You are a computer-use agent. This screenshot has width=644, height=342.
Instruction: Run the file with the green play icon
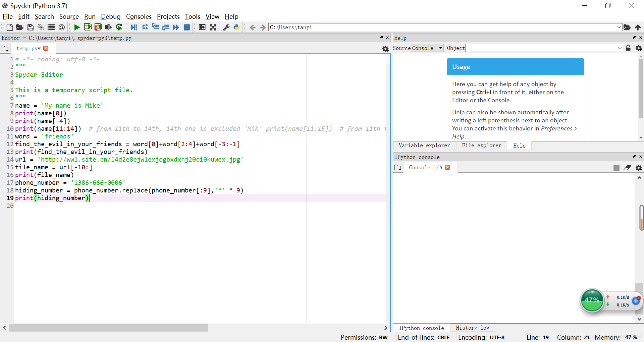(x=77, y=27)
